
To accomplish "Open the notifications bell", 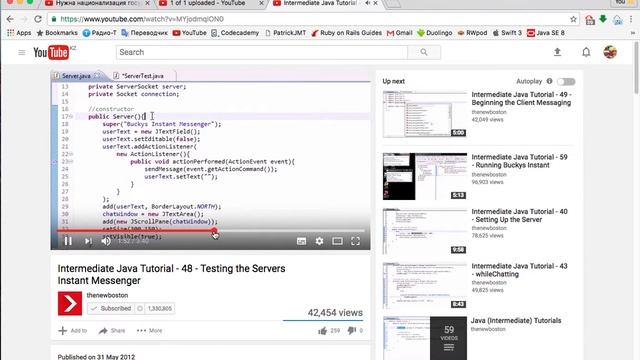I will pos(586,52).
